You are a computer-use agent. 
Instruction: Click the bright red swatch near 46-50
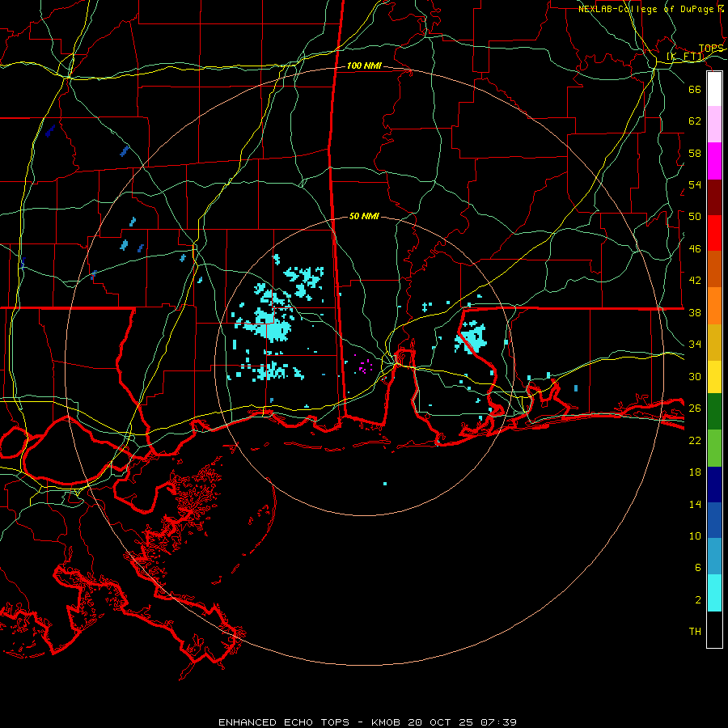pos(714,233)
